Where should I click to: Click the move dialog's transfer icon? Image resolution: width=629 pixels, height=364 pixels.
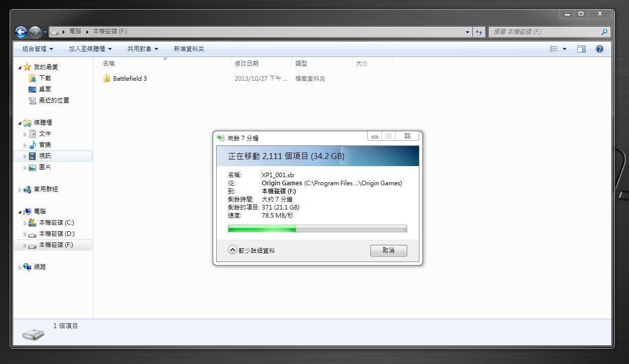coord(221,138)
